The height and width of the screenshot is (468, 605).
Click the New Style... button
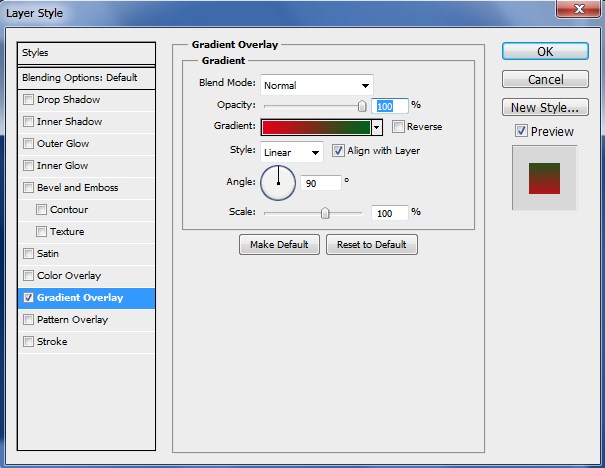pos(545,107)
